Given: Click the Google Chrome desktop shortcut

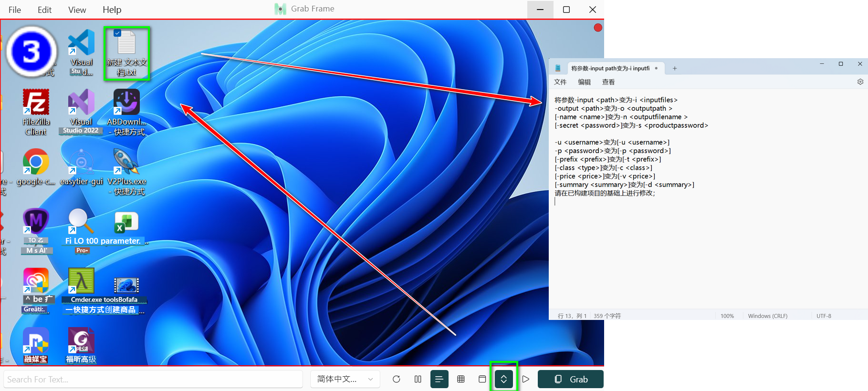Looking at the screenshot, I should 36,163.
